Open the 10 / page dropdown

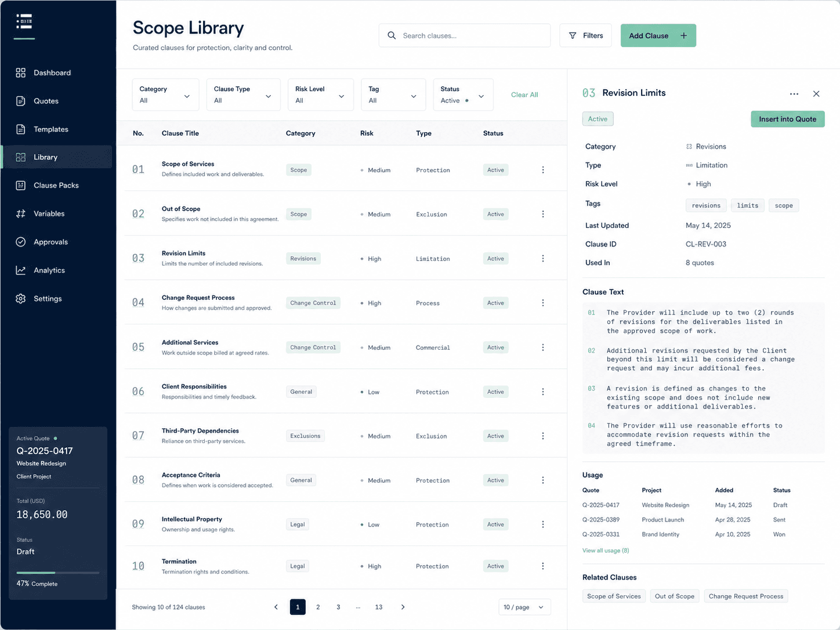(524, 607)
